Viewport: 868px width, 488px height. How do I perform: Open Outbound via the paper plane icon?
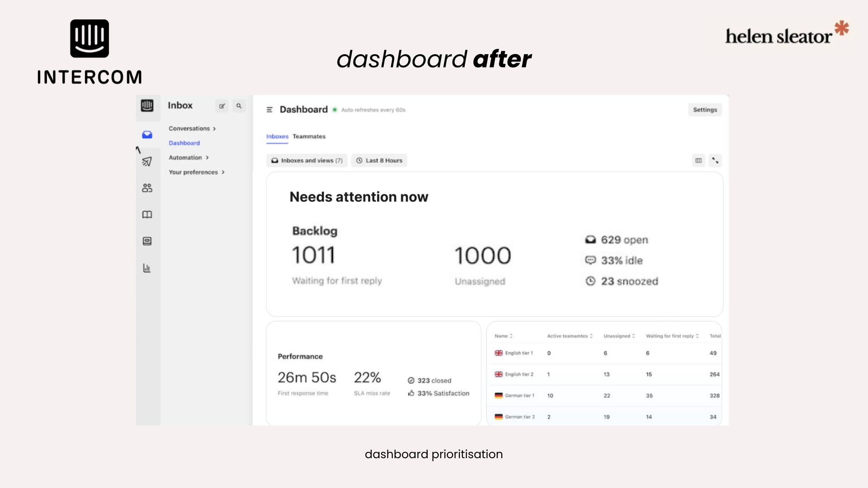pos(147,161)
